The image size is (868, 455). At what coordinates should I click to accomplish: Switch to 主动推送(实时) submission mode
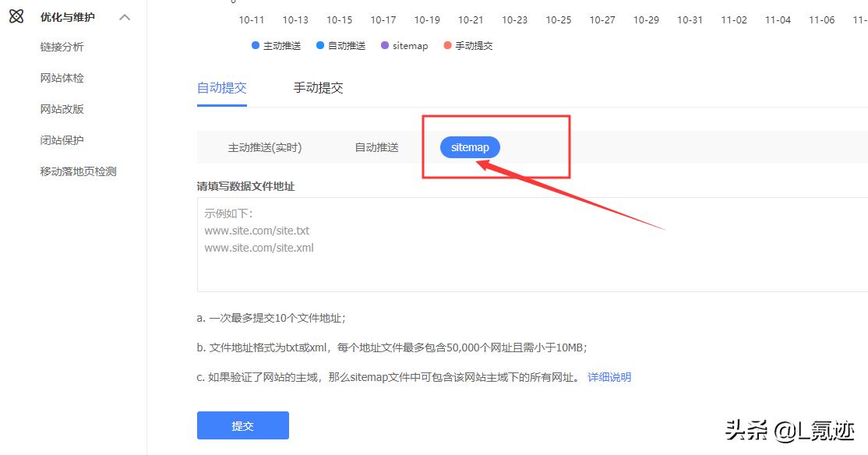coord(264,146)
